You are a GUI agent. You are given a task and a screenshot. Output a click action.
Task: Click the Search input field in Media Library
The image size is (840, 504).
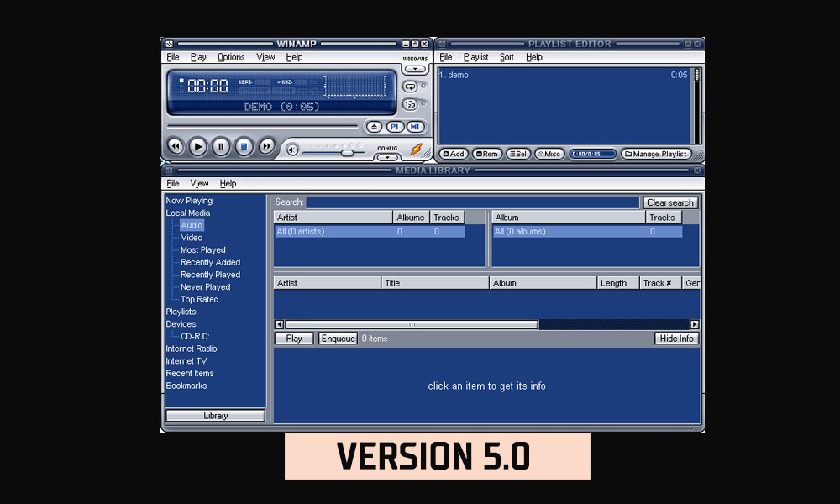tap(472, 202)
